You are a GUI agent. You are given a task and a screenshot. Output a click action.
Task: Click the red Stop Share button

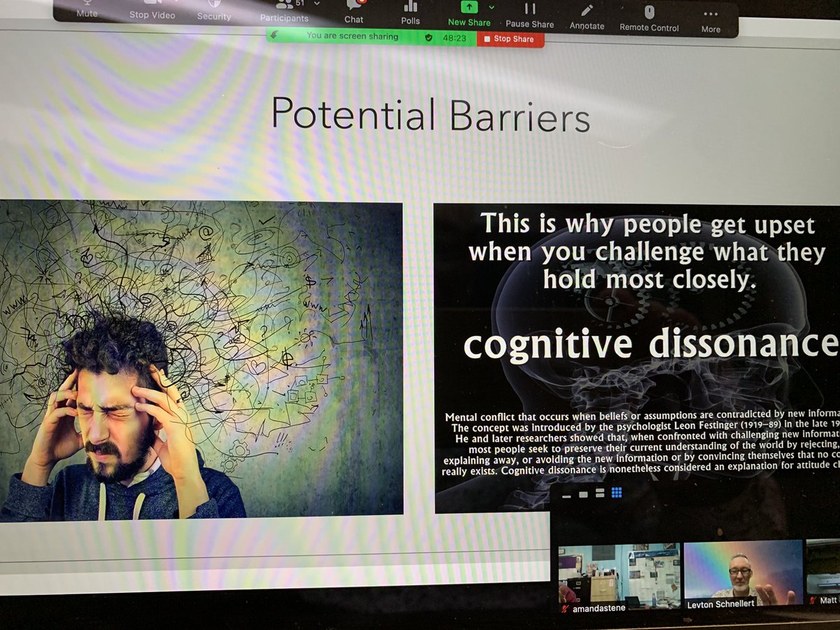point(510,39)
